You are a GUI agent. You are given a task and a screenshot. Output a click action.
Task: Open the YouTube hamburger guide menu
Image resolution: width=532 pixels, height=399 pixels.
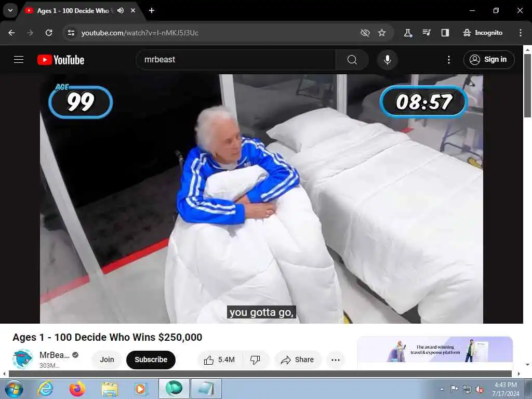19,60
